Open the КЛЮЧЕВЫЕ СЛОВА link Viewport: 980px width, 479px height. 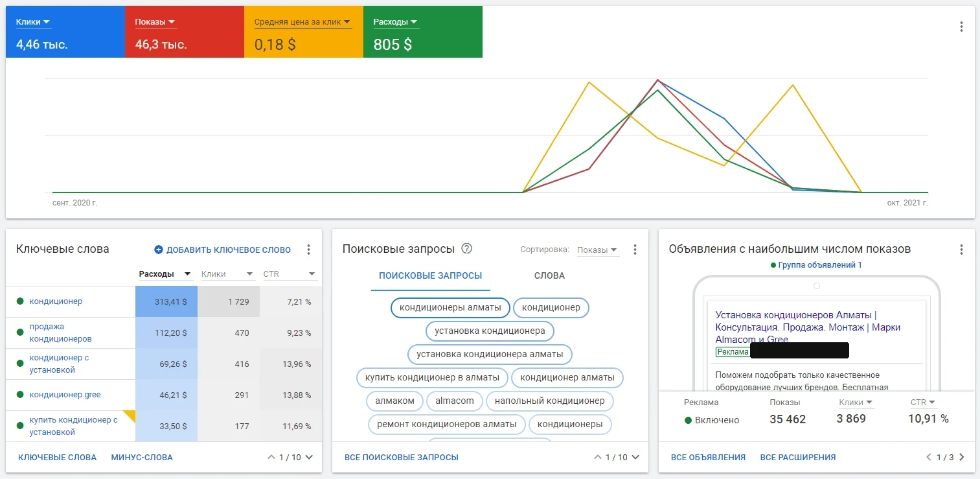[58, 458]
